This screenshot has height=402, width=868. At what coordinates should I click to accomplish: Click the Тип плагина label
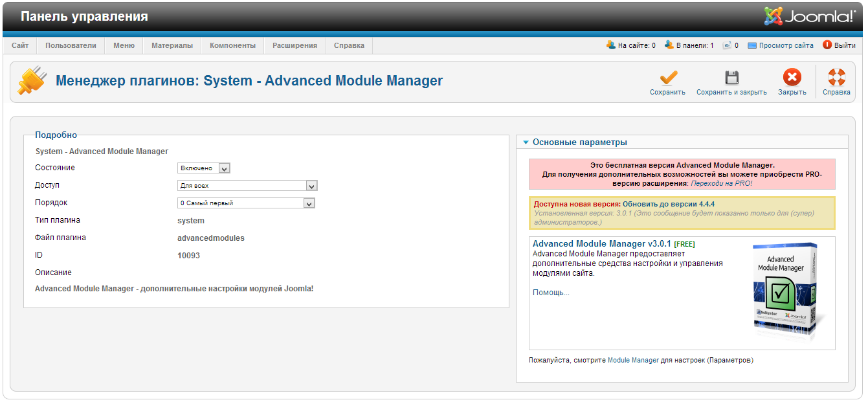58,220
